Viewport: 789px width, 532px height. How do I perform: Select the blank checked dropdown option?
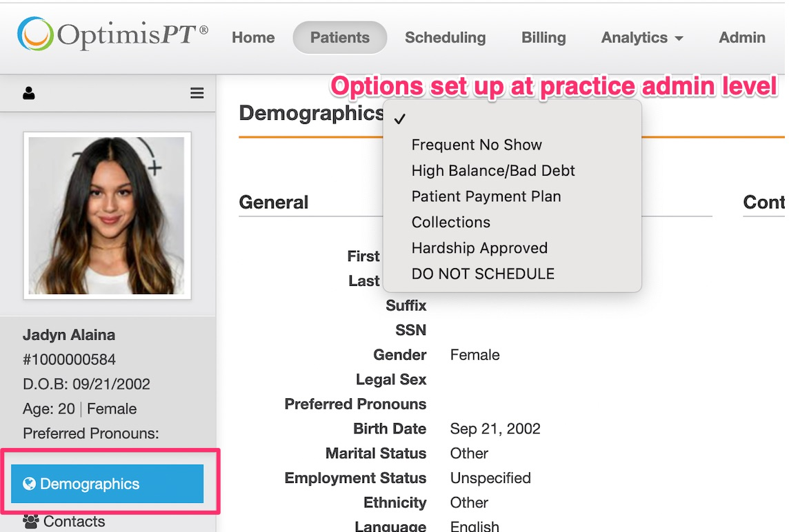[512, 119]
